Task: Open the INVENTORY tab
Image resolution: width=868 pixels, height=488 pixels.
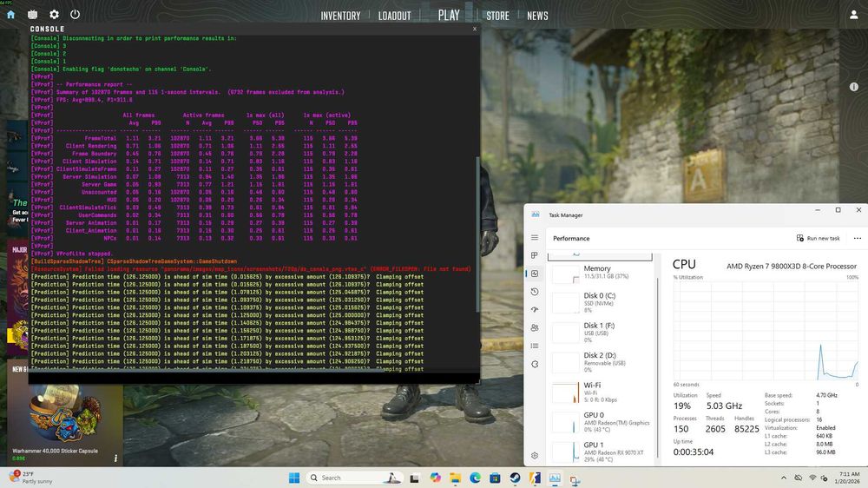Action: click(x=340, y=16)
